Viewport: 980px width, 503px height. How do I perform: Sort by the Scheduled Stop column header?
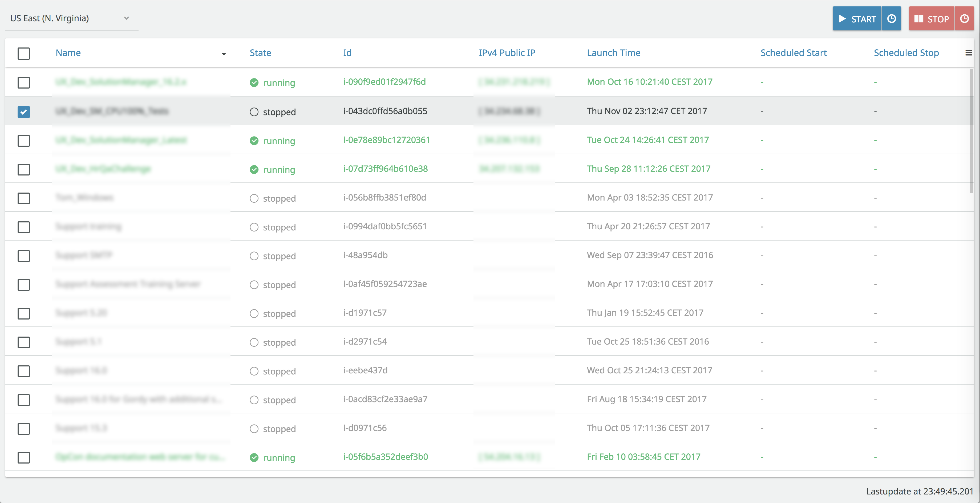(906, 53)
